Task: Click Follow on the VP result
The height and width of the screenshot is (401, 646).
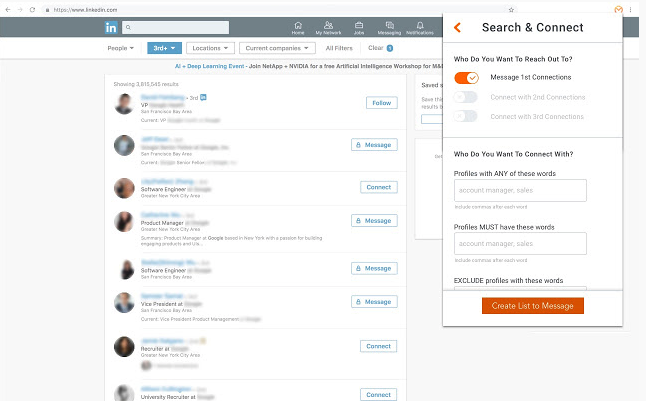Action: pos(382,103)
